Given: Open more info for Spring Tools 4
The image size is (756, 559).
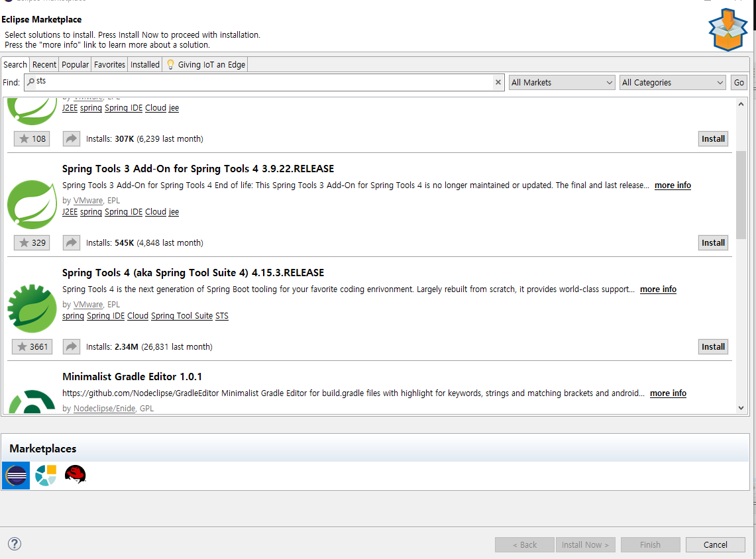Looking at the screenshot, I should point(658,289).
